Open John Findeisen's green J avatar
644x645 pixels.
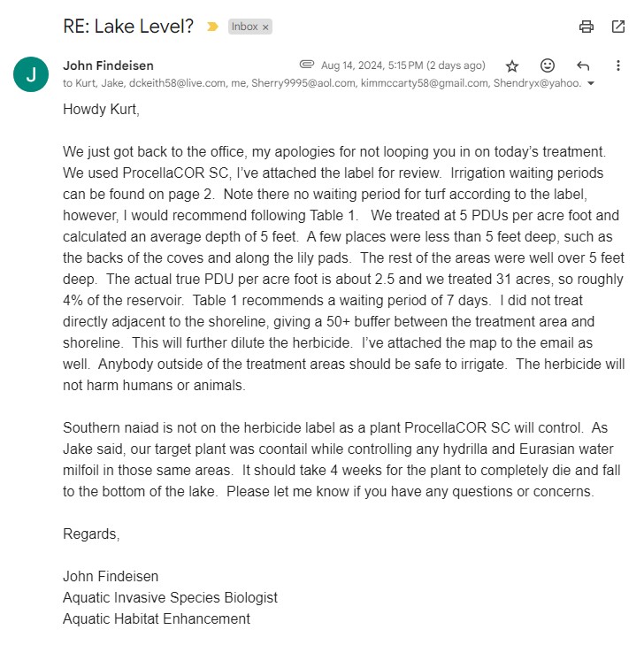[31, 74]
